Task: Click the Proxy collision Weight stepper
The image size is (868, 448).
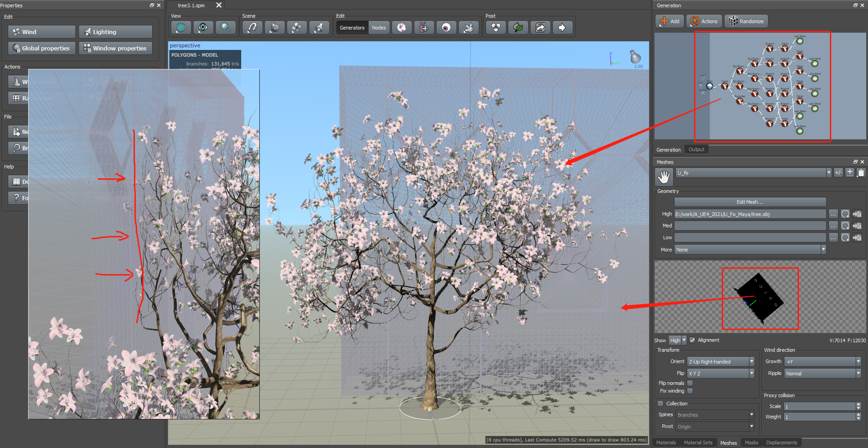Action: click(858, 417)
